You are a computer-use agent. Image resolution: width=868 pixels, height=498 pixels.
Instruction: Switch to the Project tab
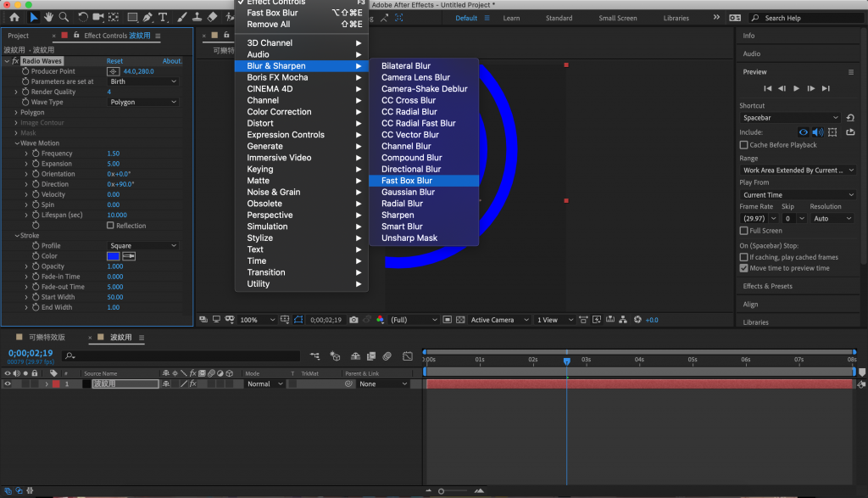[19, 36]
